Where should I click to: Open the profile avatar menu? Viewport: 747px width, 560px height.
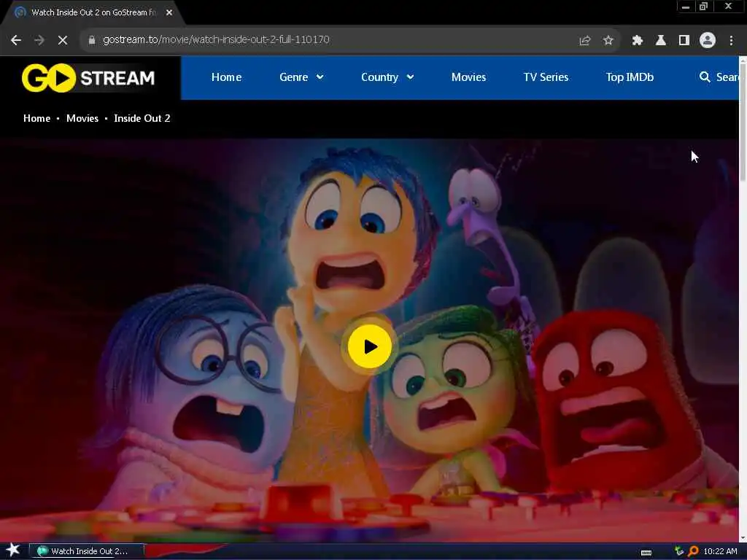(x=708, y=40)
